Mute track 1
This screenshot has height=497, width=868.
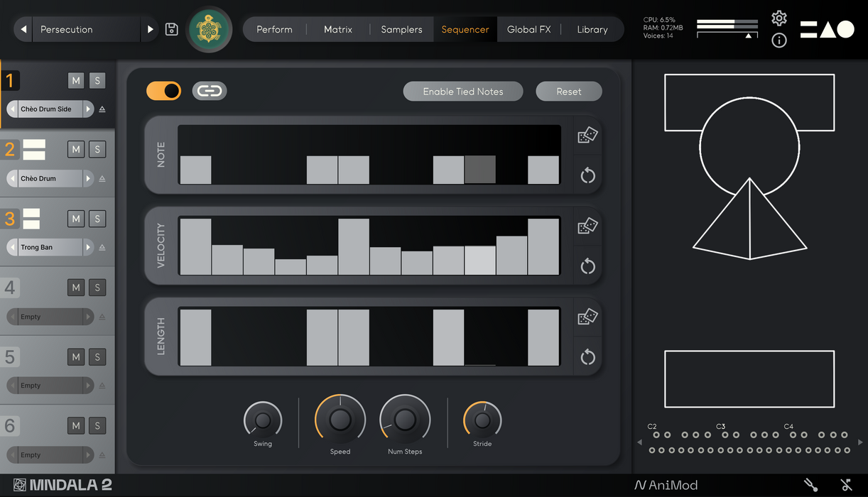76,80
